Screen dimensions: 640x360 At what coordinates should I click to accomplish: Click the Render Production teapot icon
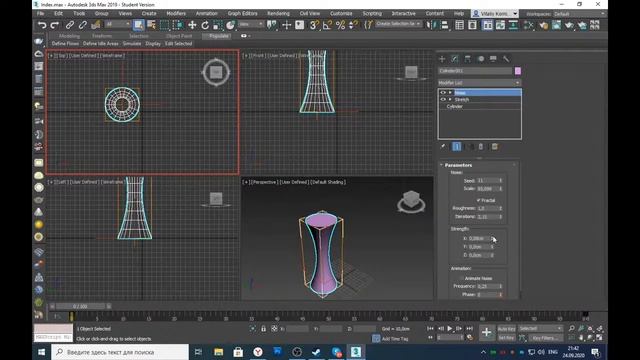(x=569, y=25)
